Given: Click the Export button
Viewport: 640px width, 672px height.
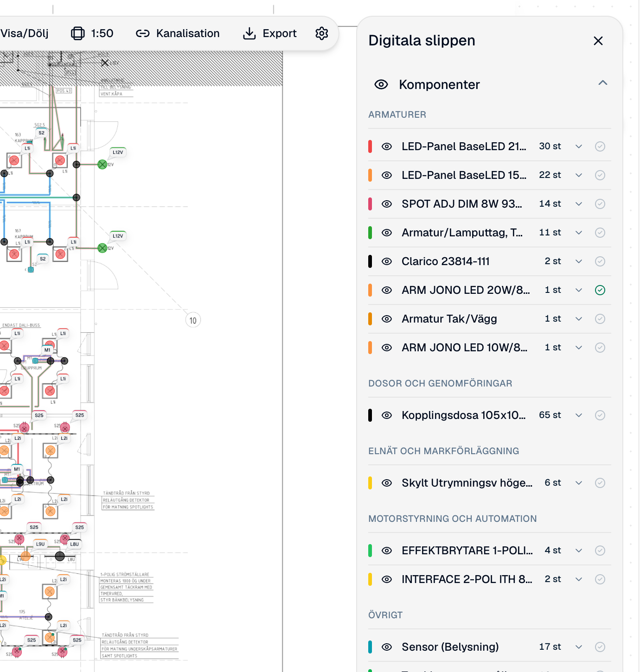Looking at the screenshot, I should 270,33.
